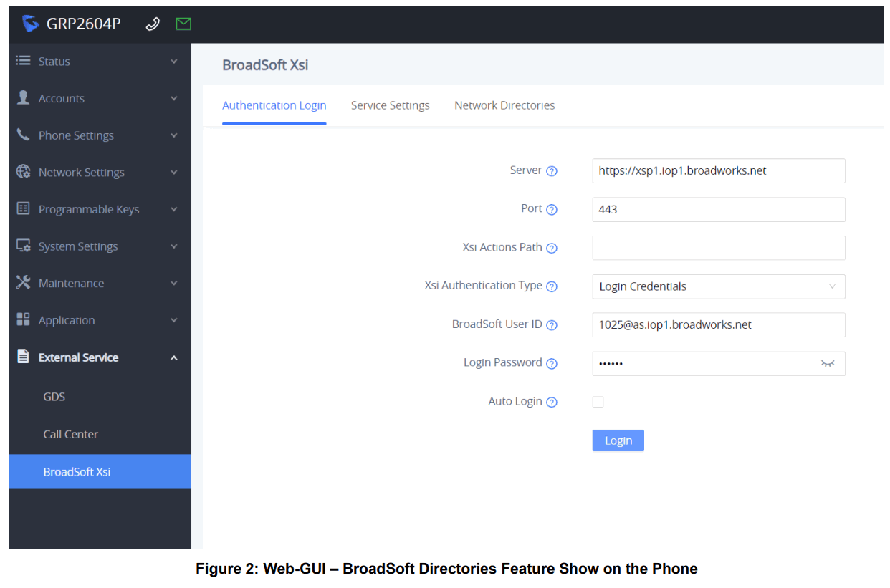Screen dimensions: 890x588
Task: Click the Phone Settings handset icon
Action: [24, 135]
